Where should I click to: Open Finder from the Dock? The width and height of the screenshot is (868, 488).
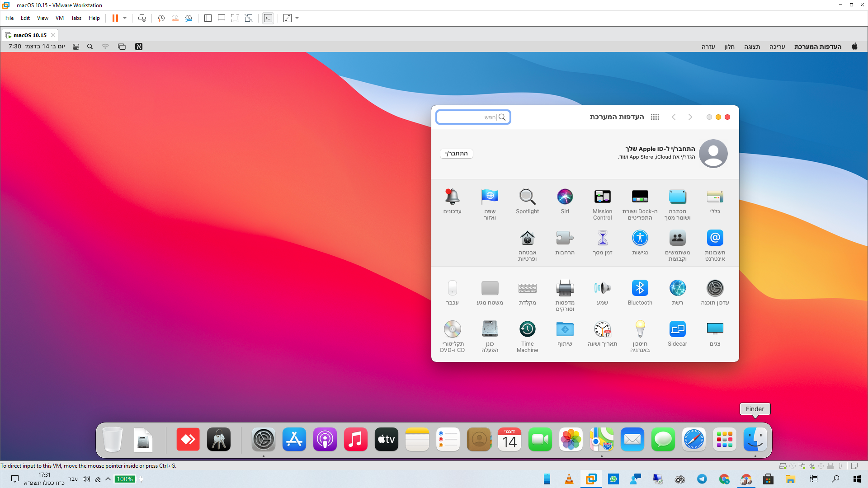[x=755, y=439]
